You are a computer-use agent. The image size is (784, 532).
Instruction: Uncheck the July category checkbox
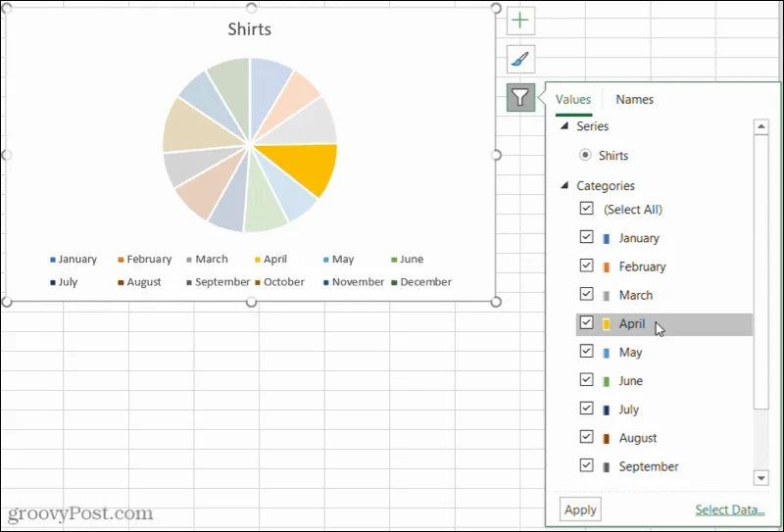[x=586, y=408]
